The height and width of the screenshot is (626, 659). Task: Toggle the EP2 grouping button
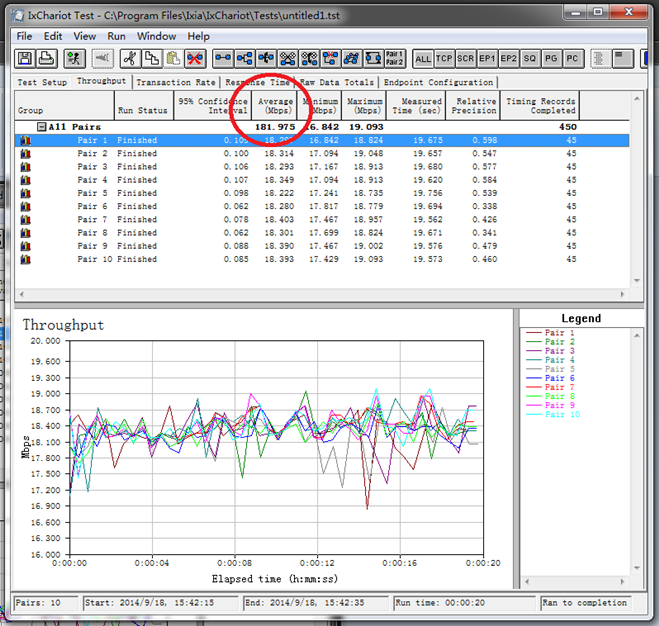[508, 59]
